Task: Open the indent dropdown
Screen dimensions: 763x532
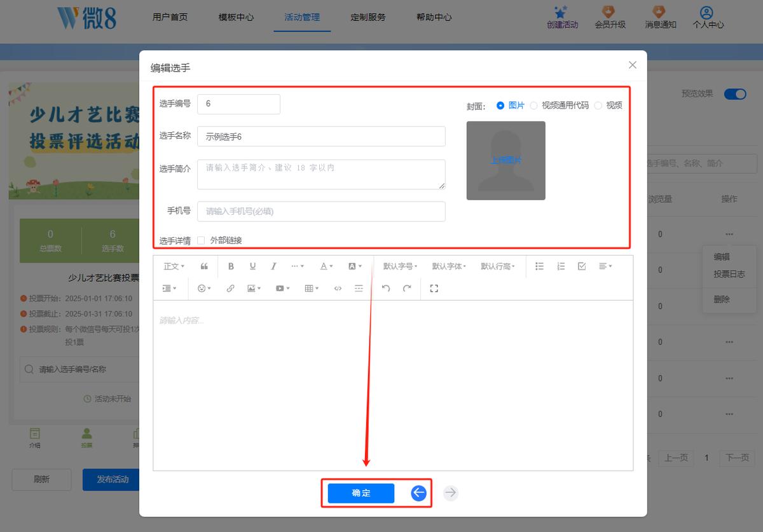Action: tap(169, 289)
